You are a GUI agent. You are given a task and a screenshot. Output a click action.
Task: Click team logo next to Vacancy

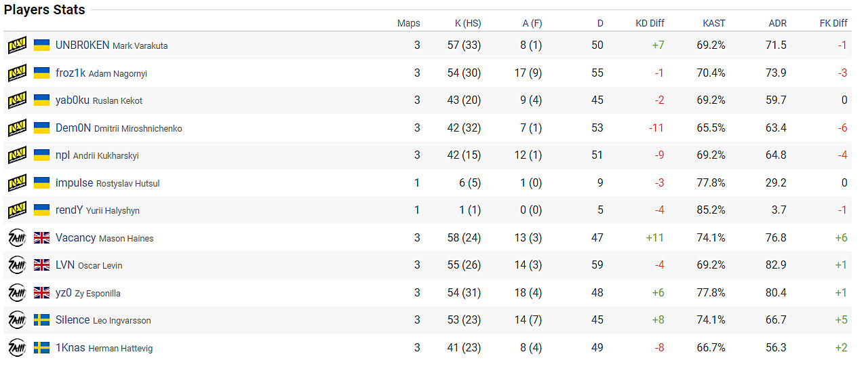pos(17,238)
